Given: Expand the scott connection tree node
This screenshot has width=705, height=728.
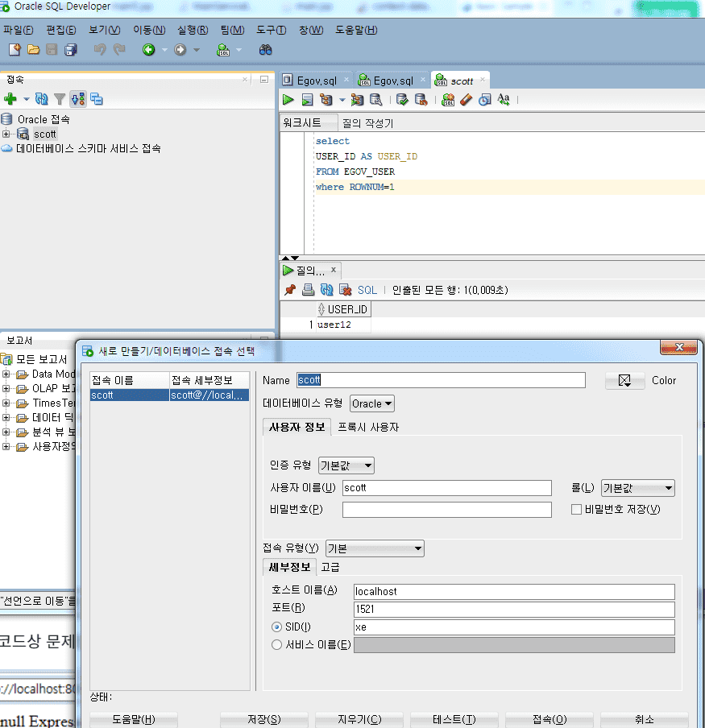Looking at the screenshot, I should tap(6, 134).
